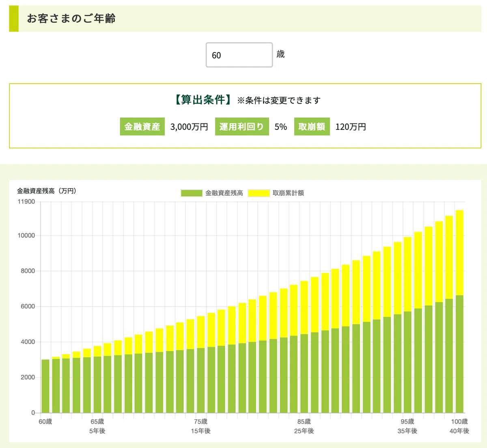This screenshot has height=448, width=487.
Task: Click the 11900 y-axis label
Action: pos(26,201)
